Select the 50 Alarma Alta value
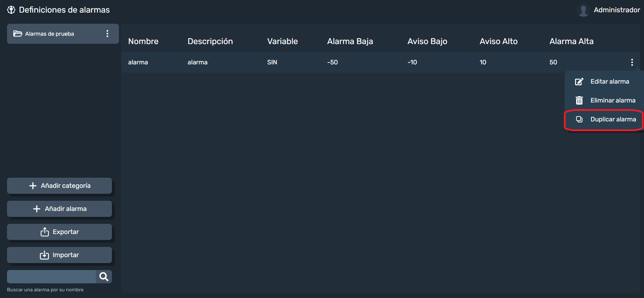 pyautogui.click(x=553, y=62)
